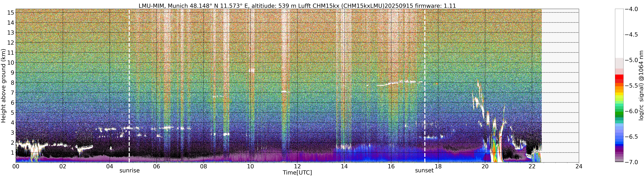This screenshot has width=644, height=176.
Task: Select the '9' km height tick label
Action: pyautogui.click(x=12, y=73)
